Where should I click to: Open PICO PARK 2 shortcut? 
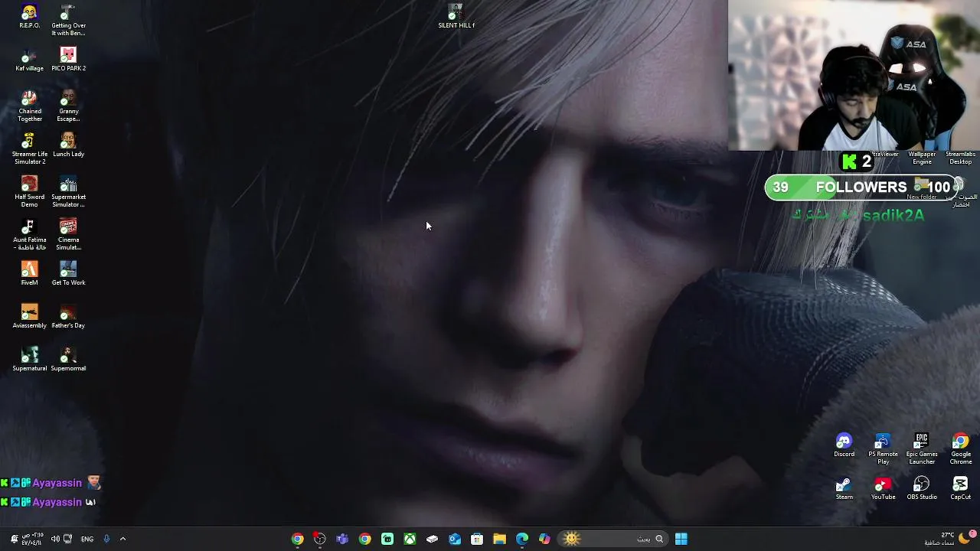[68, 60]
